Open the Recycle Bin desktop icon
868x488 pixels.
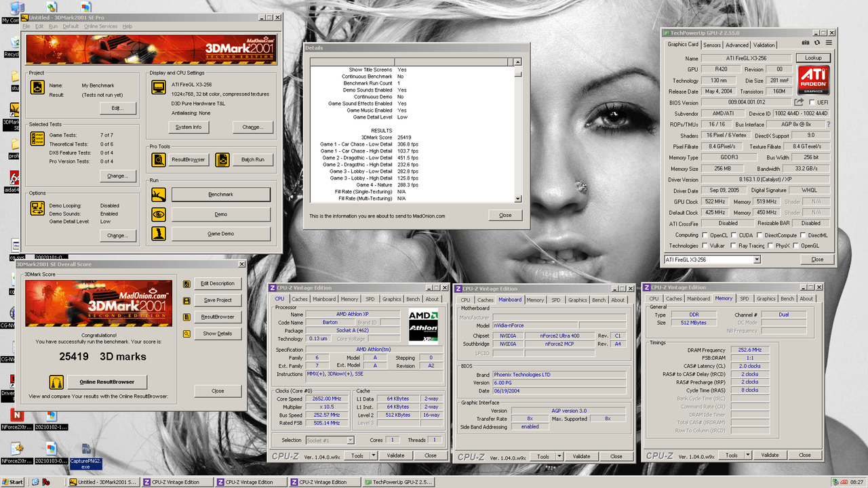(12, 46)
